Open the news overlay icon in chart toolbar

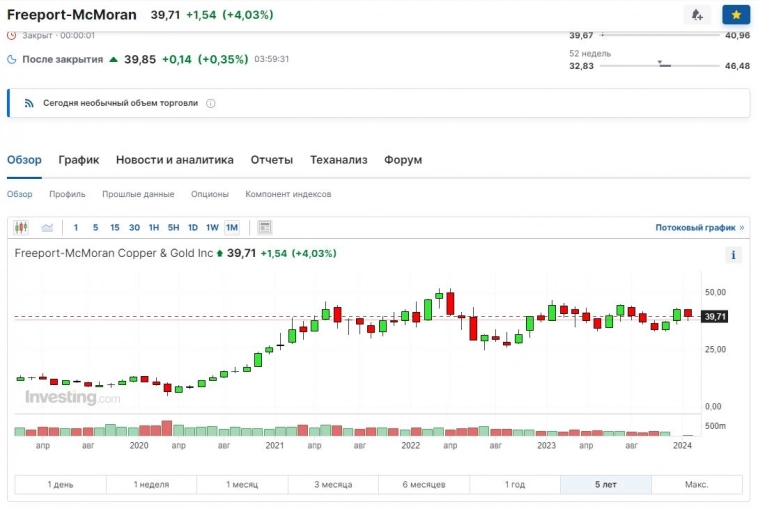click(265, 227)
